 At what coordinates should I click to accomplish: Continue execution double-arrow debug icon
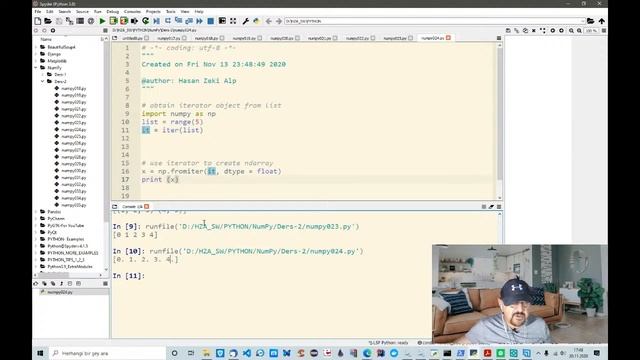point(200,21)
